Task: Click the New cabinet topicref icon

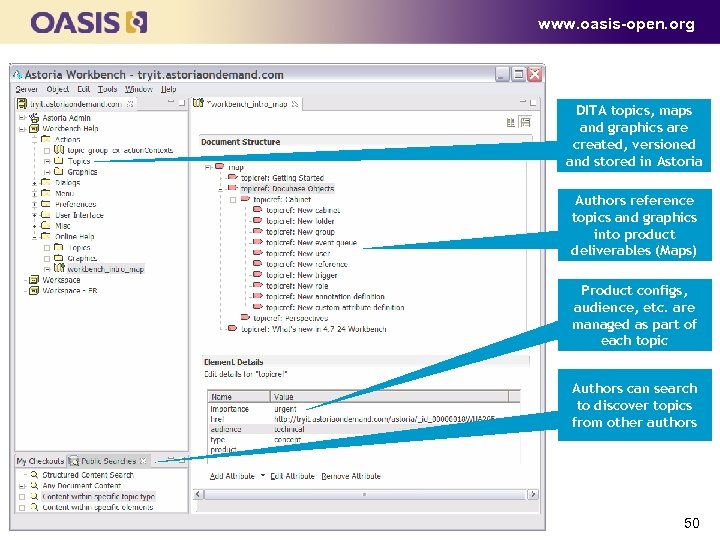Action: click(x=258, y=209)
